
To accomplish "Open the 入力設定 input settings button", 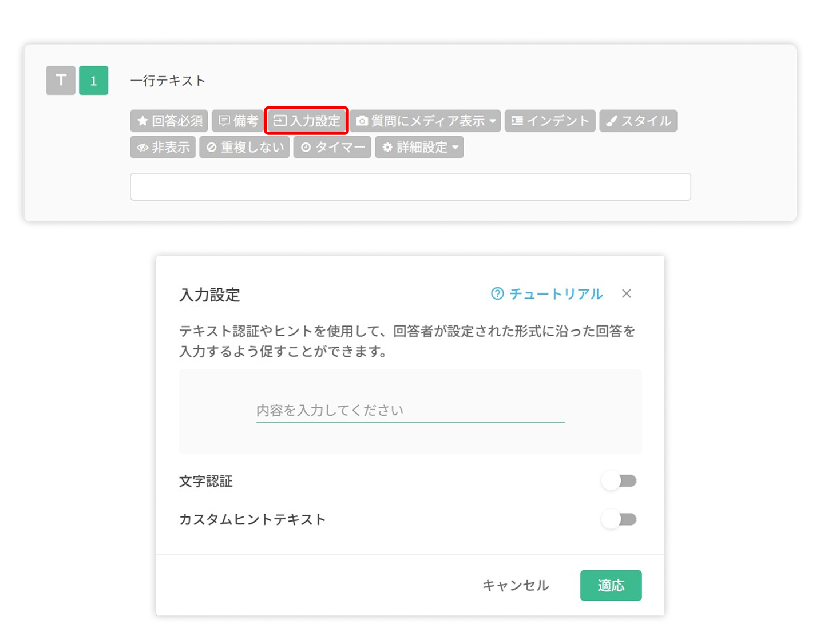I will pyautogui.click(x=307, y=121).
